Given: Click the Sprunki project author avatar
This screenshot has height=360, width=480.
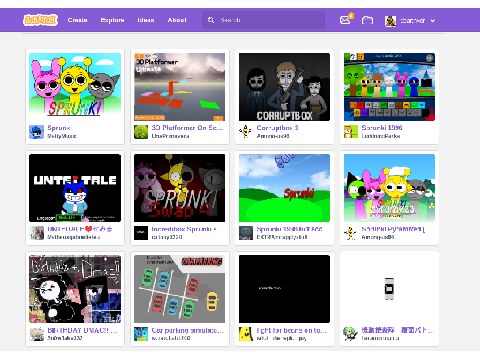Looking at the screenshot, I should [36, 132].
